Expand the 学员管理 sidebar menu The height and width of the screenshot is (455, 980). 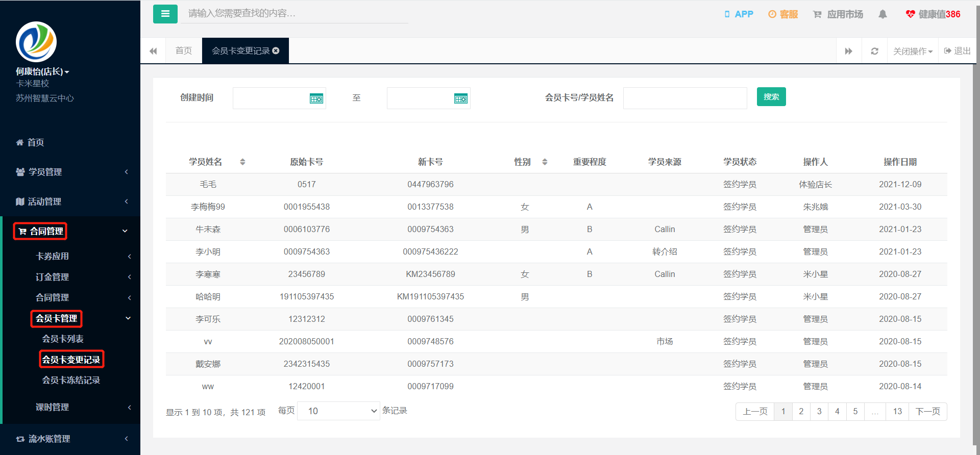pos(71,172)
